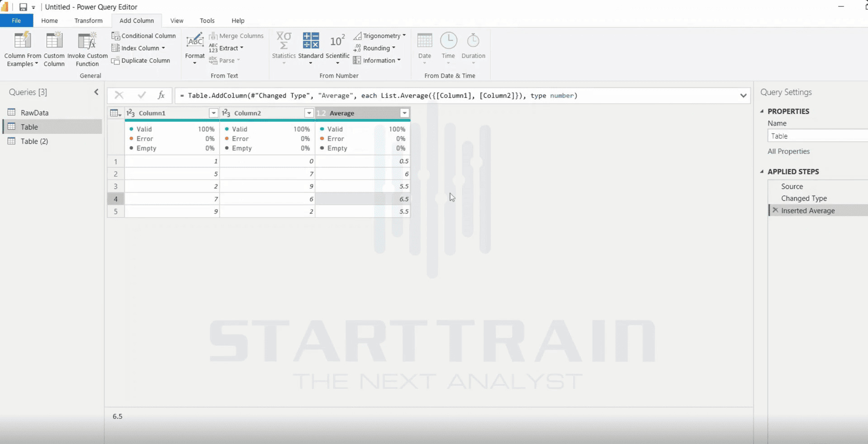The width and height of the screenshot is (868, 444).
Task: Open the Help tab
Action: coord(238,20)
